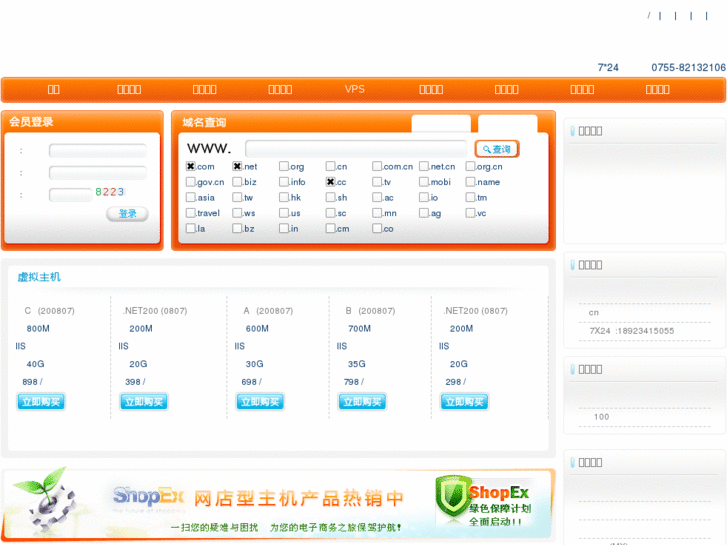Enable the .tv checkbox

[x=377, y=182]
